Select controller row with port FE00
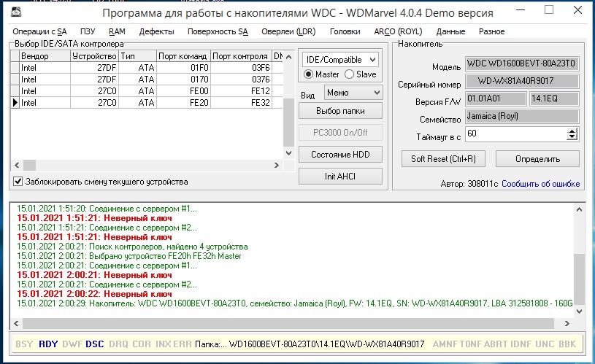595x364 pixels. coord(147,91)
